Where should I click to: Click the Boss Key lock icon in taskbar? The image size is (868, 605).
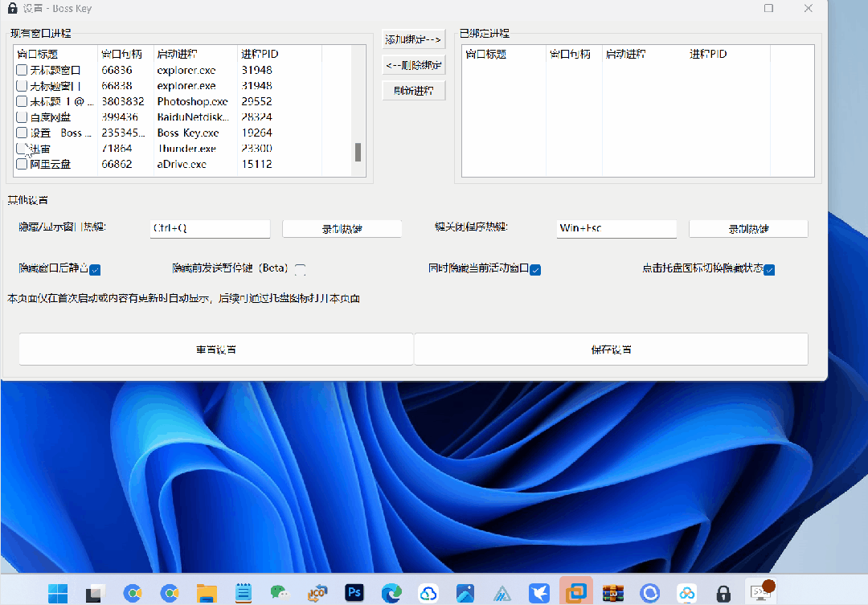[x=723, y=593]
